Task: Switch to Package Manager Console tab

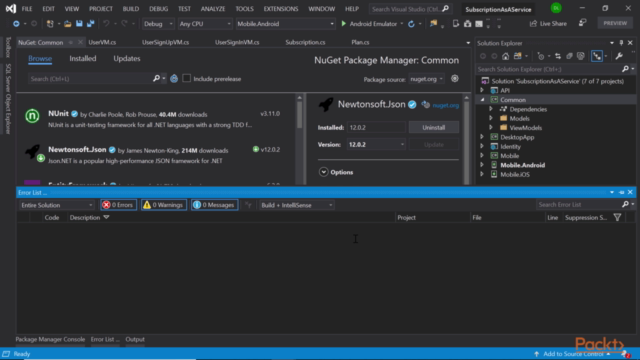Action: point(50,339)
